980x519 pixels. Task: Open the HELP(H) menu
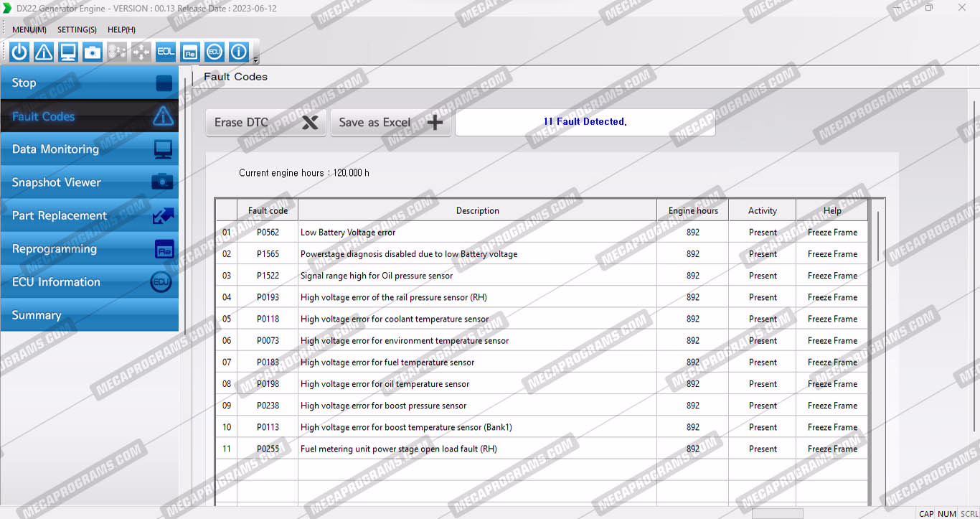(121, 29)
